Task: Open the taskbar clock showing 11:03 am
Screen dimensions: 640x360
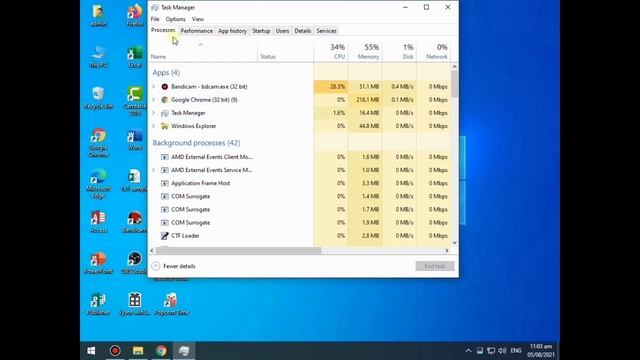Action: point(541,351)
